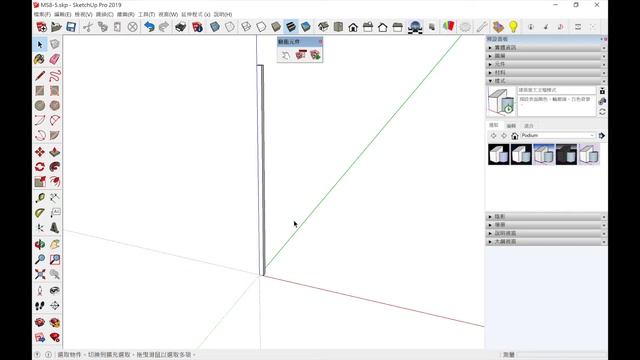Enable Shaded With Textures style
This screenshot has height=360, width=640.
(x=291, y=27)
